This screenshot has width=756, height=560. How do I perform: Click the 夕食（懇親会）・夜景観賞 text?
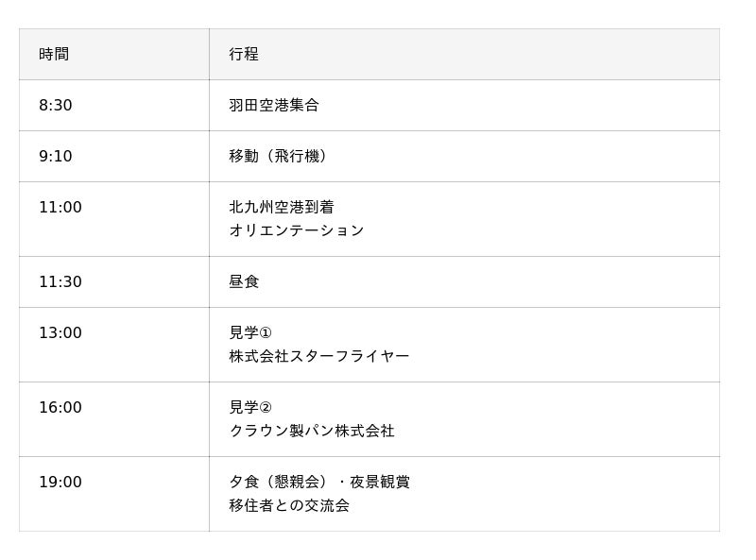pos(319,482)
